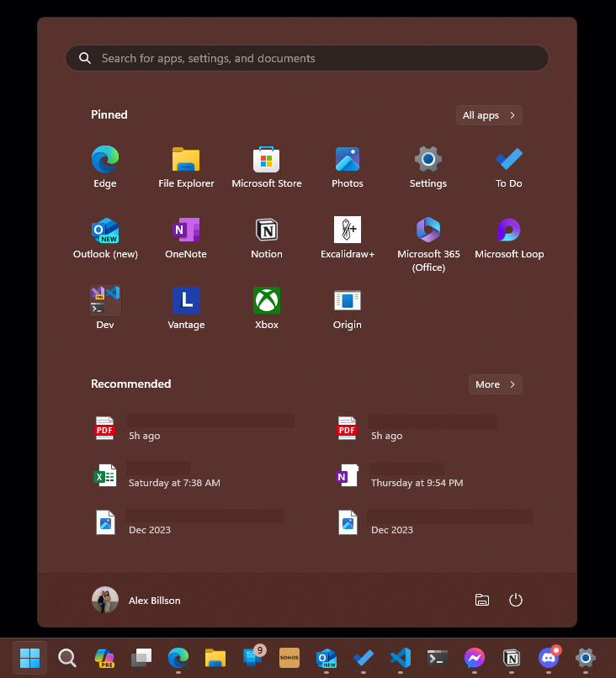Open Discord from the taskbar
Screen dimensions: 616x678
click(549, 658)
